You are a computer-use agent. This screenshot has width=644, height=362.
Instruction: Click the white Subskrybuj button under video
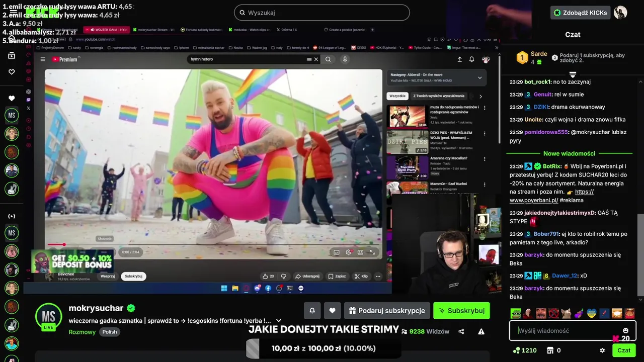[x=133, y=276]
